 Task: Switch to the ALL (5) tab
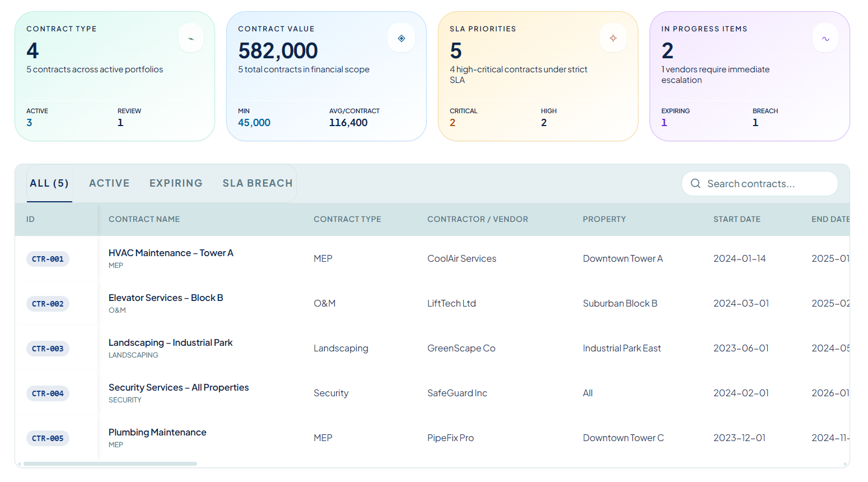tap(49, 183)
